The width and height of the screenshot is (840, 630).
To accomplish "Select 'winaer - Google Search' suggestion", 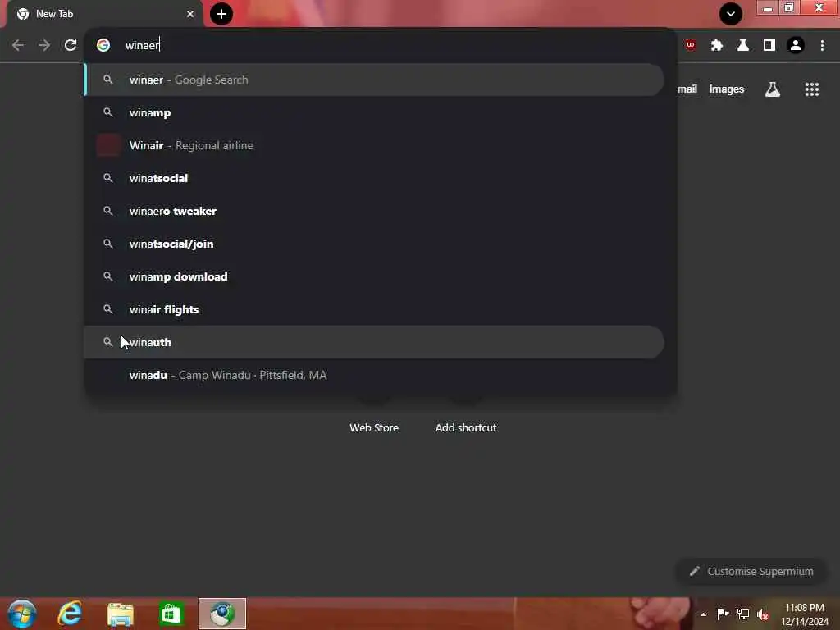I will 374,80.
